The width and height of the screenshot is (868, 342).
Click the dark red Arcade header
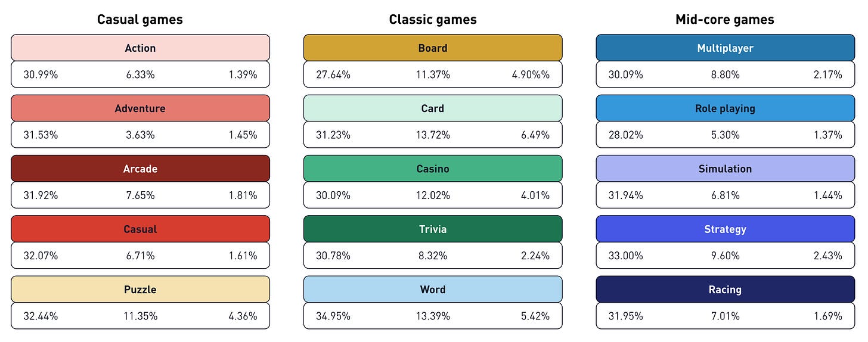point(140,169)
